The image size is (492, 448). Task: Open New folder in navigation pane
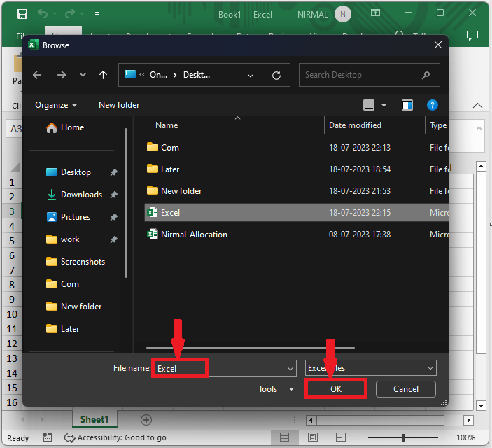pyautogui.click(x=74, y=307)
